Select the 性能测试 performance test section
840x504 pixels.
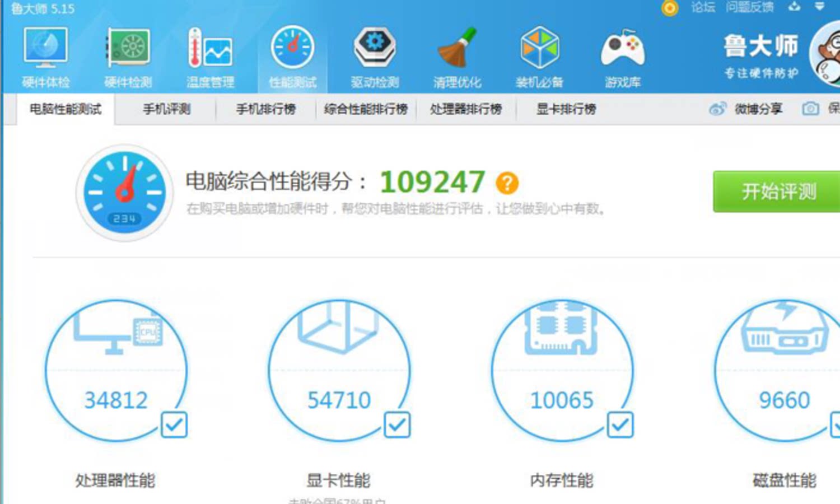coord(292,58)
